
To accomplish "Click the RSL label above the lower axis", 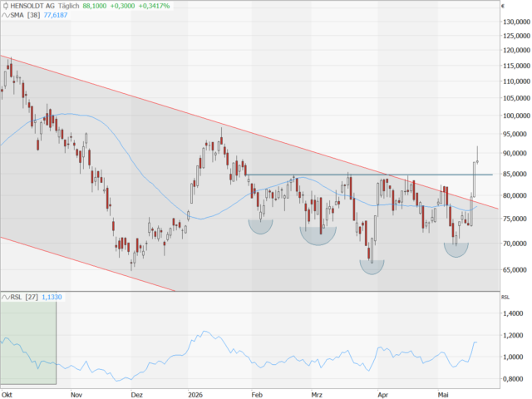I will click(x=505, y=298).
